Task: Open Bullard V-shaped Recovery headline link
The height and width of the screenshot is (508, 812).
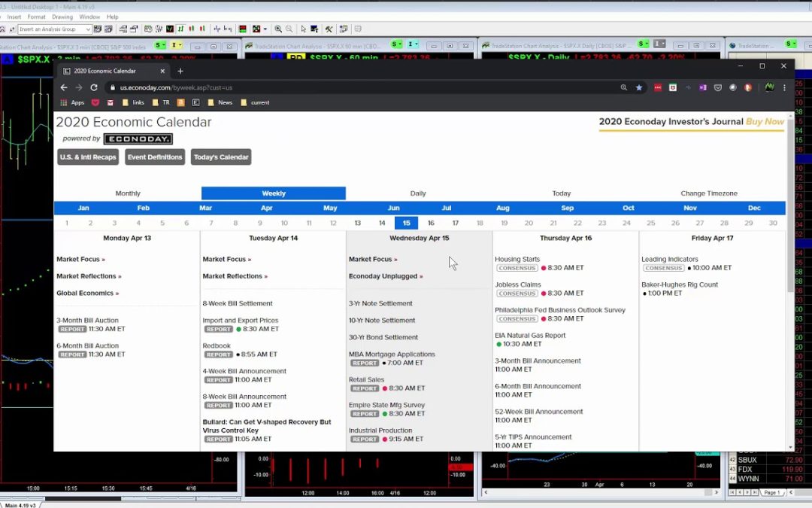Action: 267,426
